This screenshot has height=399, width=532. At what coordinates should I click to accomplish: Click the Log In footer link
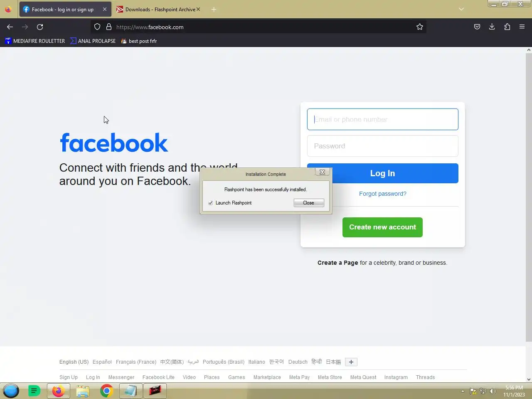[x=93, y=377]
